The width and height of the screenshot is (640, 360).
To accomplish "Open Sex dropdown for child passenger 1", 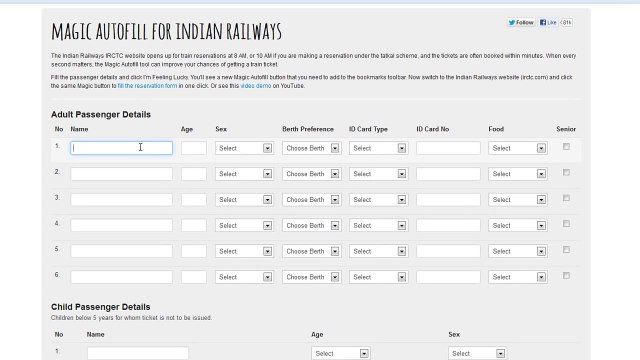I will 477,353.
